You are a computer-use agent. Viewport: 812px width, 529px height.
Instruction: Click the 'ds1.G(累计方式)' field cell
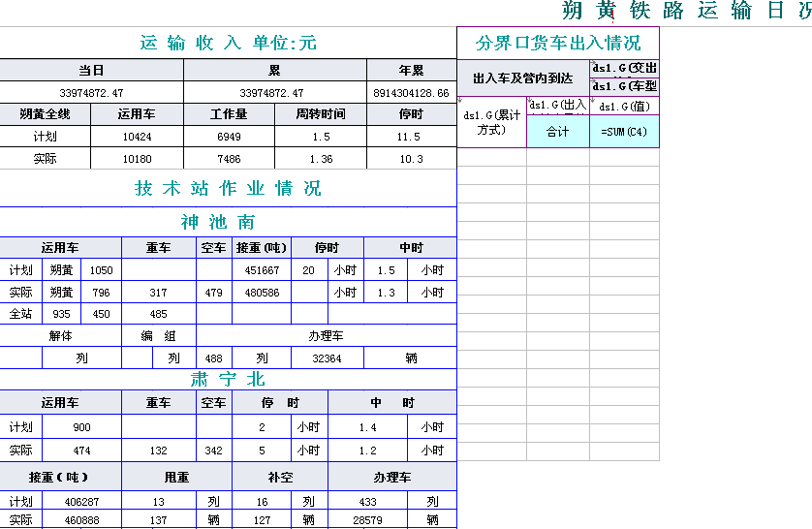[x=491, y=123]
